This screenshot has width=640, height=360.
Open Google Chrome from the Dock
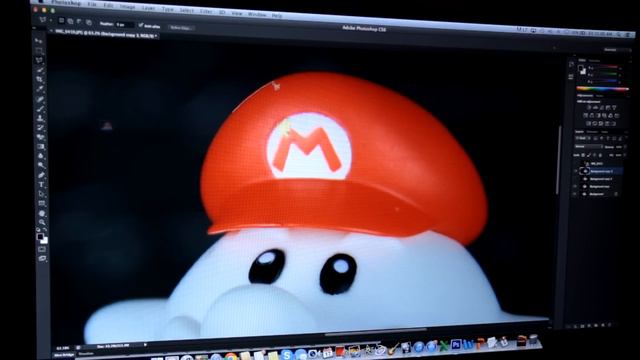231,357
